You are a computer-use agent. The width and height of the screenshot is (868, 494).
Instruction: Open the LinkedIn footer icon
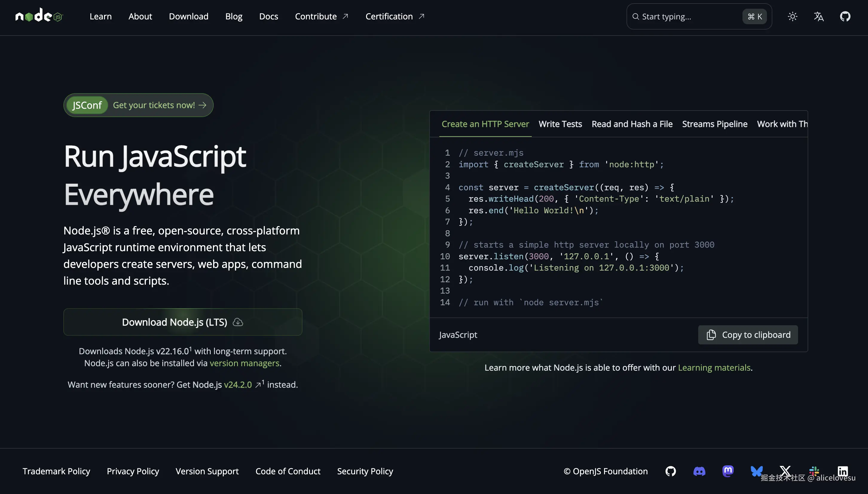click(x=843, y=471)
